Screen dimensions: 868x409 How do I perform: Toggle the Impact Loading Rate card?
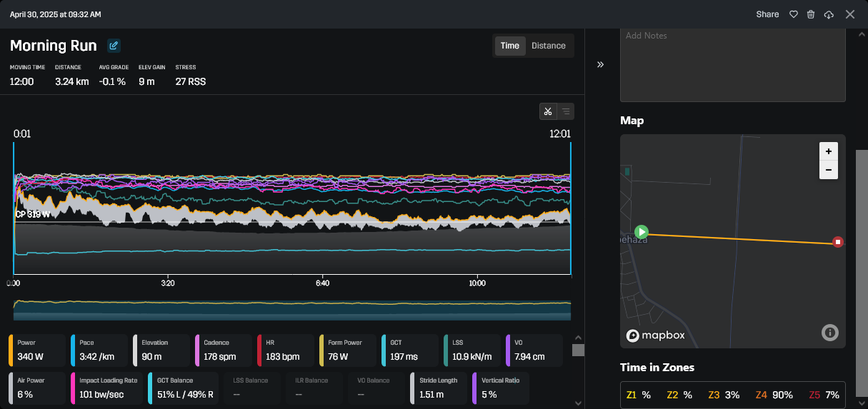[x=106, y=388]
